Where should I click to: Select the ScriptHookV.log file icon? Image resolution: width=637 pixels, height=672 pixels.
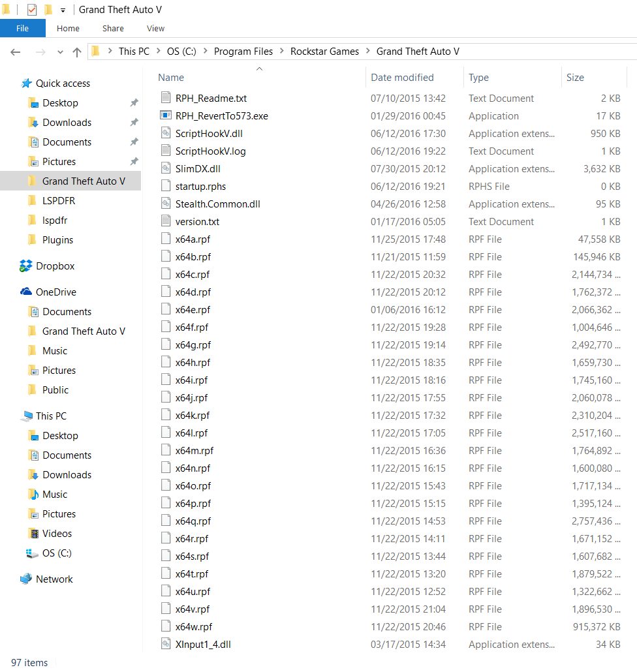point(166,151)
